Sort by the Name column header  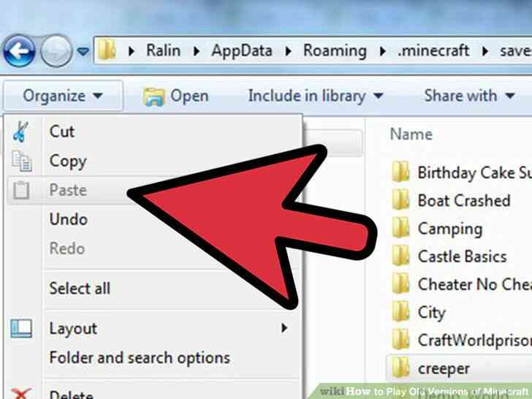point(411,134)
